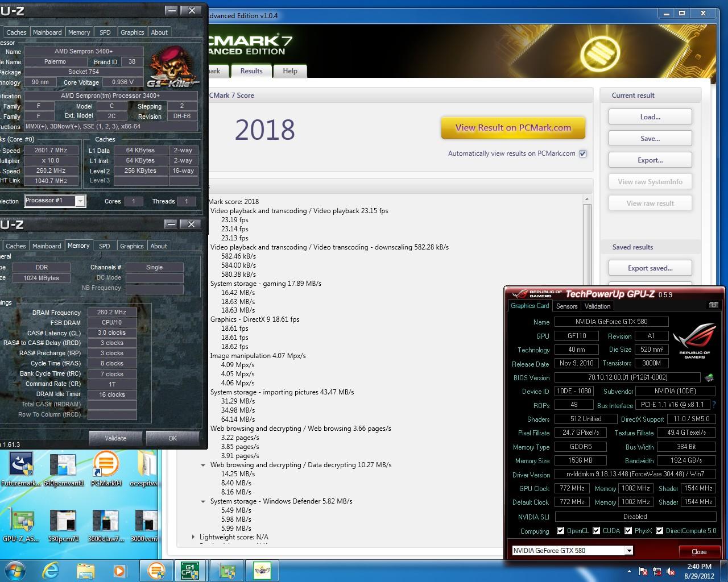Click the Image manipulation 4.07 Mpx/s row

tap(258, 356)
